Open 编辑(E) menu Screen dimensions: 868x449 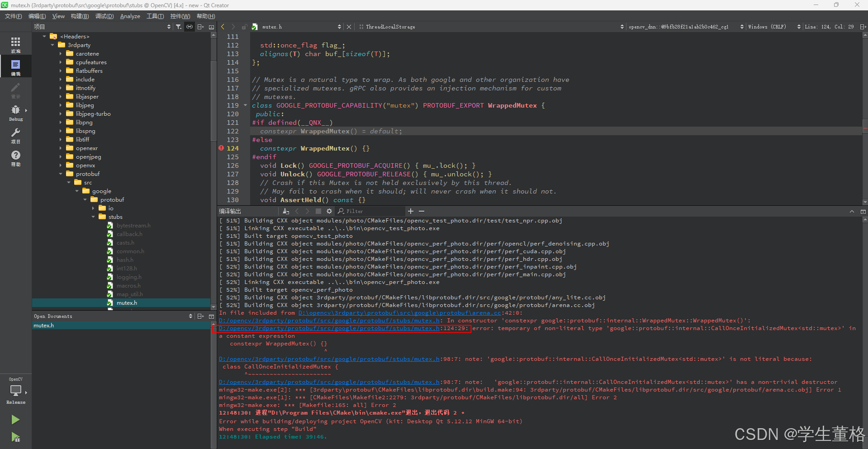37,16
